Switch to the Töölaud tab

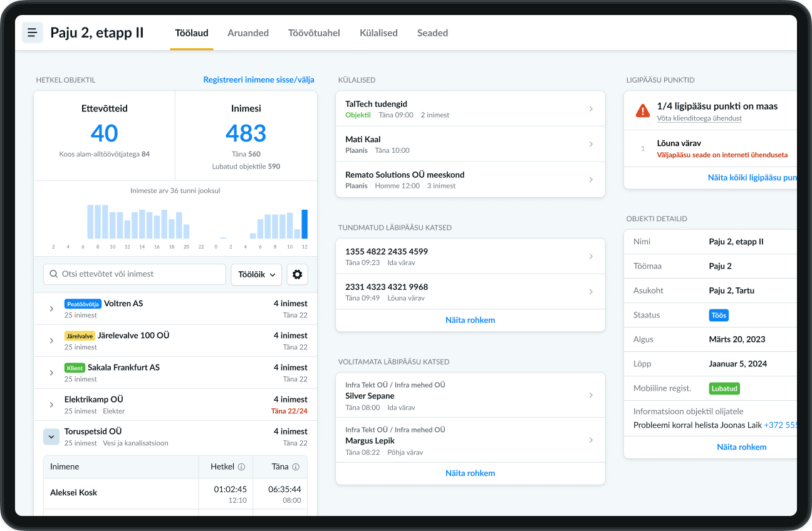point(192,33)
